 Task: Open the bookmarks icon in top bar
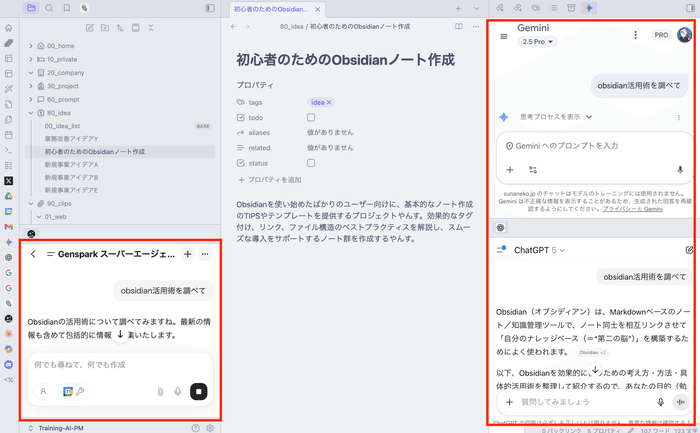pos(67,8)
